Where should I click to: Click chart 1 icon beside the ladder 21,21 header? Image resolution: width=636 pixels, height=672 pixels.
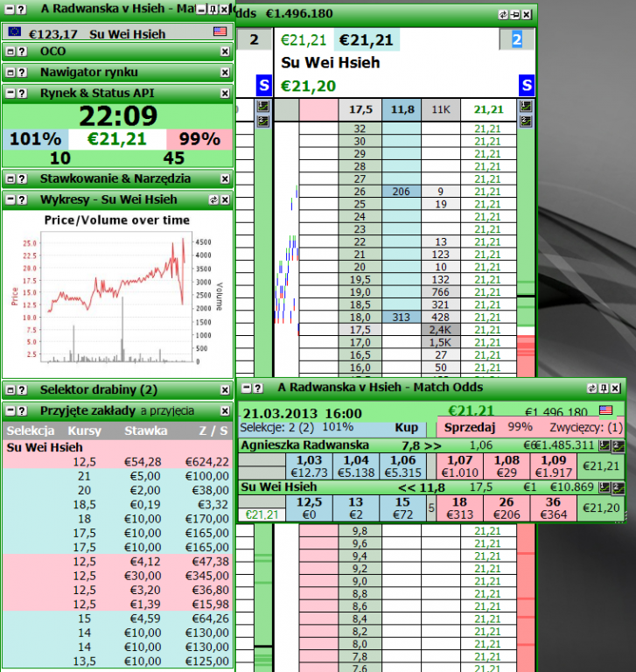click(x=526, y=106)
